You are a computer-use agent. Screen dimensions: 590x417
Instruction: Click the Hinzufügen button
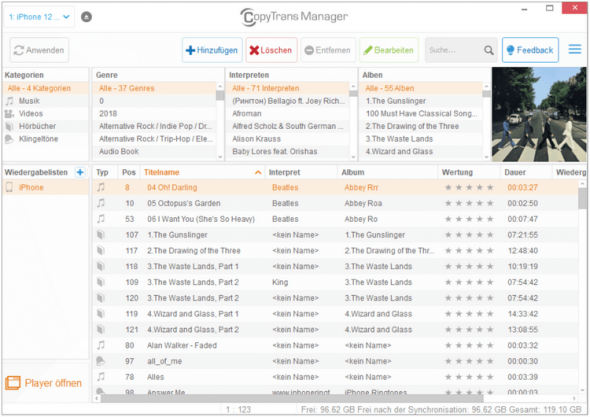(x=212, y=50)
